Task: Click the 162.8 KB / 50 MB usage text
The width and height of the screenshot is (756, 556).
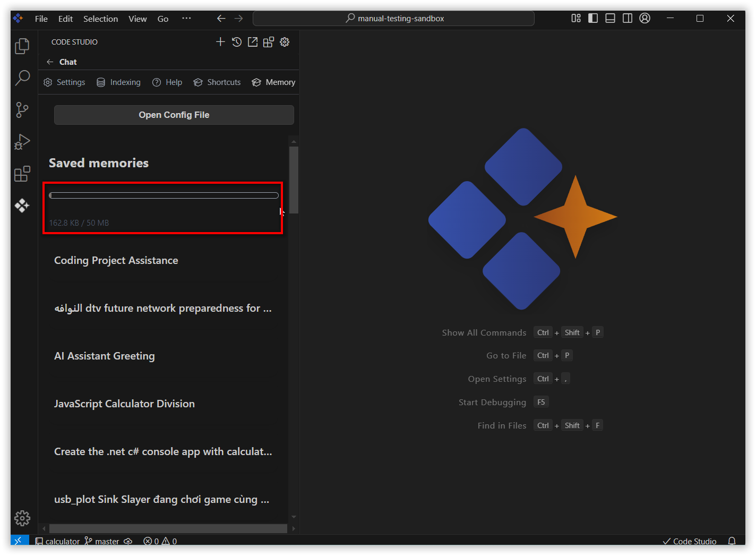Action: pos(79,223)
